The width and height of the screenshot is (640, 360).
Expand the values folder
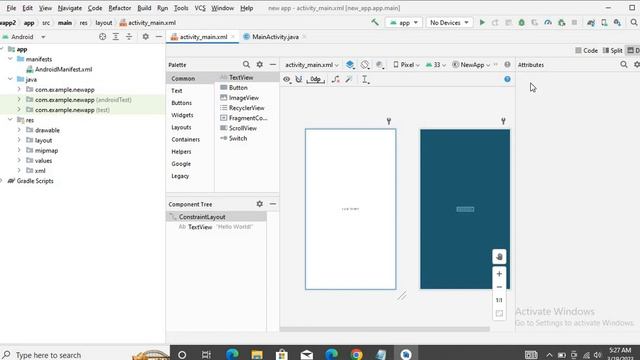pyautogui.click(x=19, y=160)
